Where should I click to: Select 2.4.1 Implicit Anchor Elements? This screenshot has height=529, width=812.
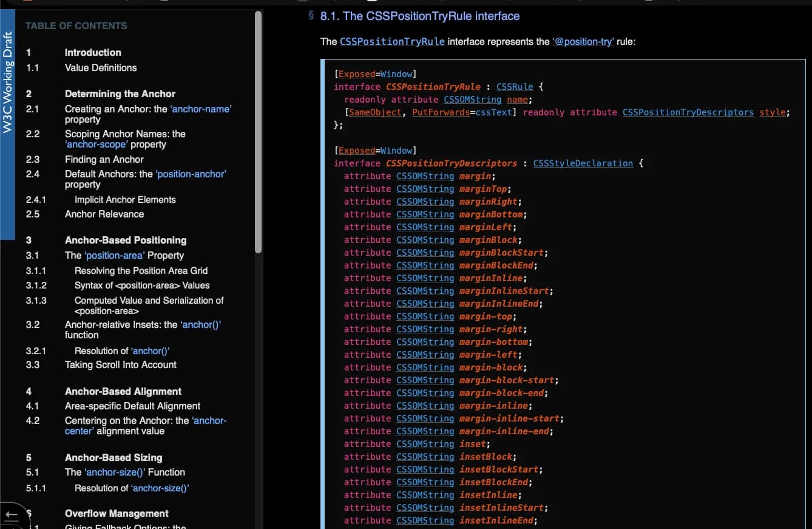pos(125,199)
